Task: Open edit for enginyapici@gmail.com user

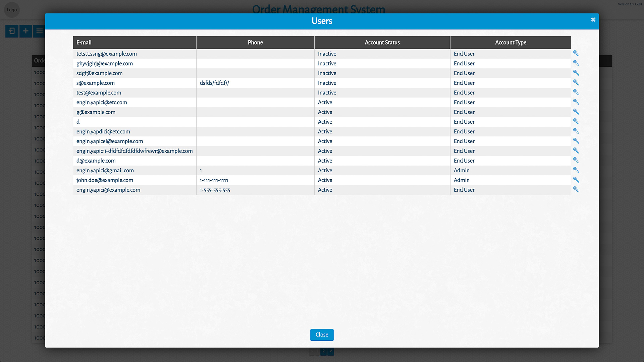Action: point(576,170)
